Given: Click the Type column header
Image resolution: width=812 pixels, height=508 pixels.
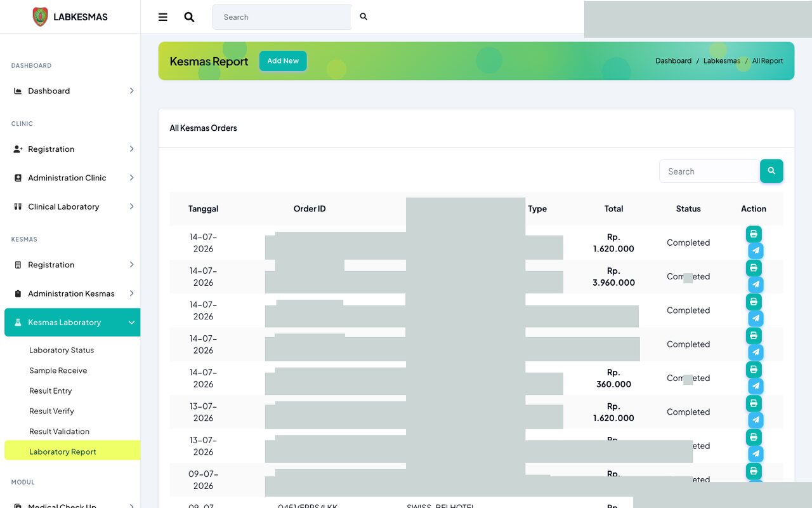Looking at the screenshot, I should [x=537, y=208].
